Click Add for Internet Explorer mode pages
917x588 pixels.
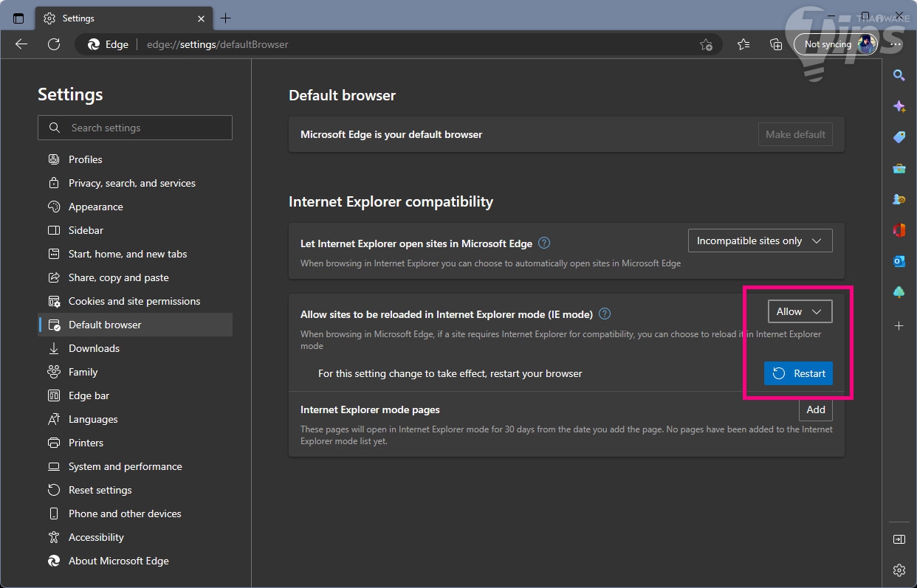pyautogui.click(x=815, y=409)
